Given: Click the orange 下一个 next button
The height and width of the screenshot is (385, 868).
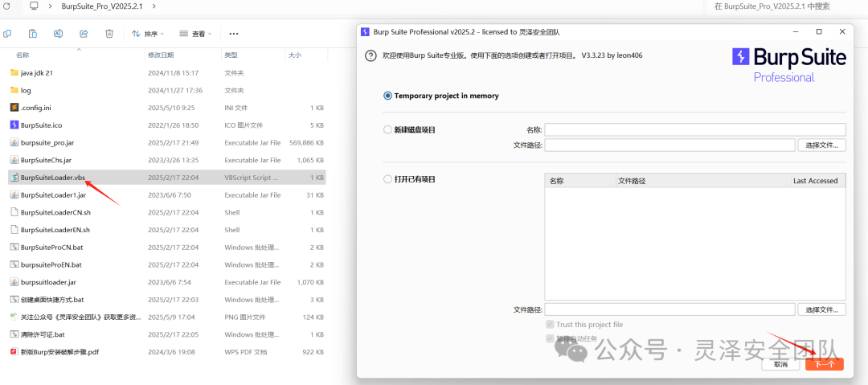Looking at the screenshot, I should click(825, 364).
